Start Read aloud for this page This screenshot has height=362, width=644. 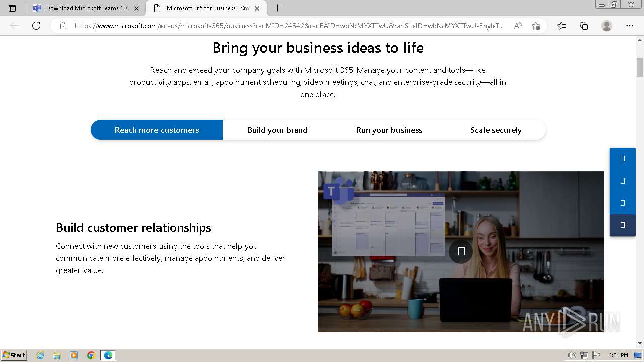517,26
